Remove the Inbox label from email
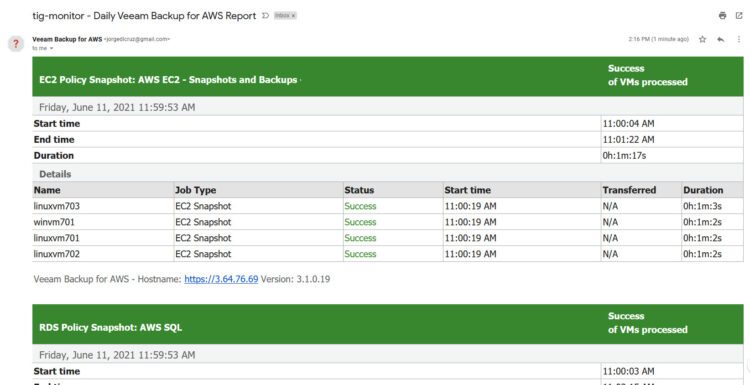750x385 pixels. [293, 16]
